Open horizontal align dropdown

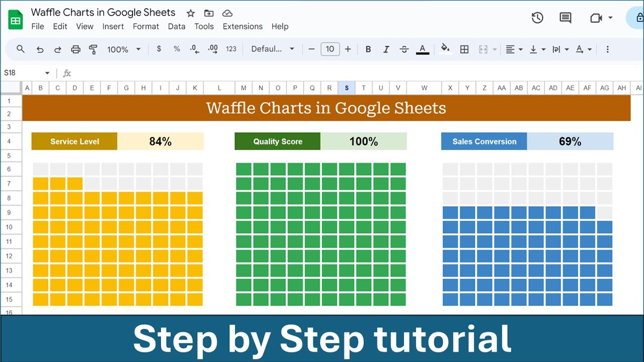tap(514, 49)
